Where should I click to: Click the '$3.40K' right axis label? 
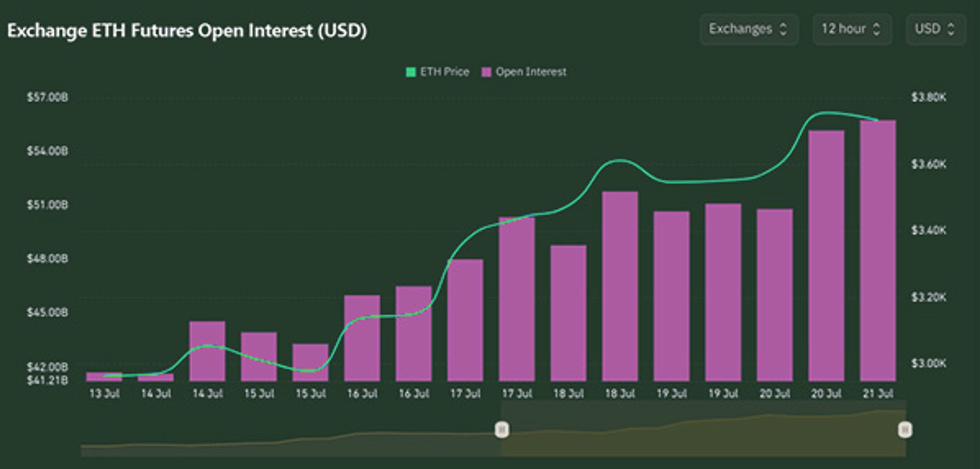click(929, 230)
